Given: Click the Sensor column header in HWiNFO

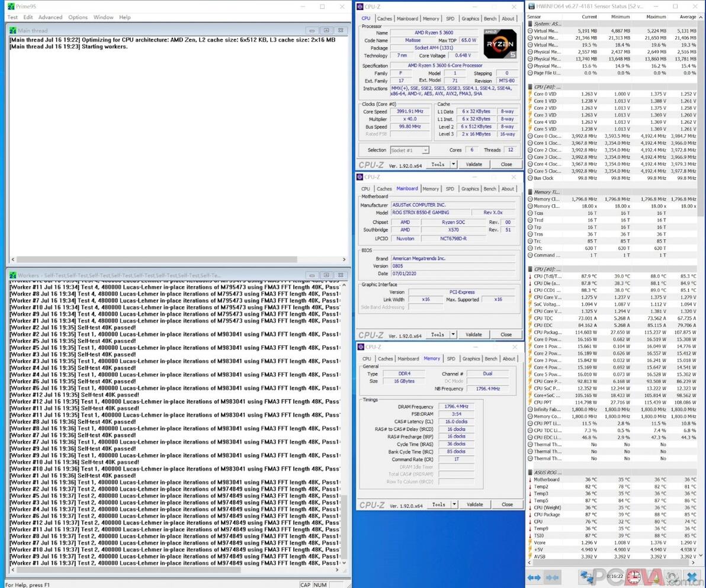Looking at the screenshot, I should [x=534, y=17].
